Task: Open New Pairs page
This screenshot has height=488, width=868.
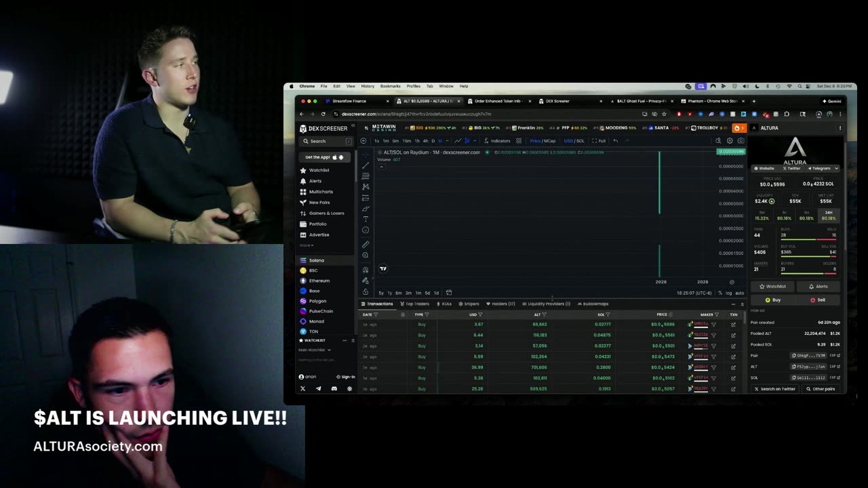Action: [315, 203]
